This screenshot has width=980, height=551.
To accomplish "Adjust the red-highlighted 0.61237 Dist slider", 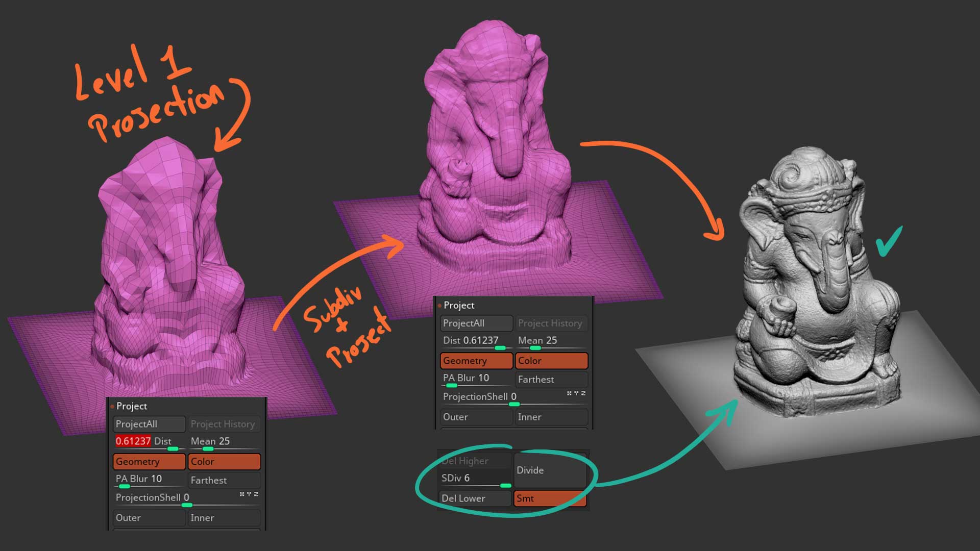I will pos(149,442).
